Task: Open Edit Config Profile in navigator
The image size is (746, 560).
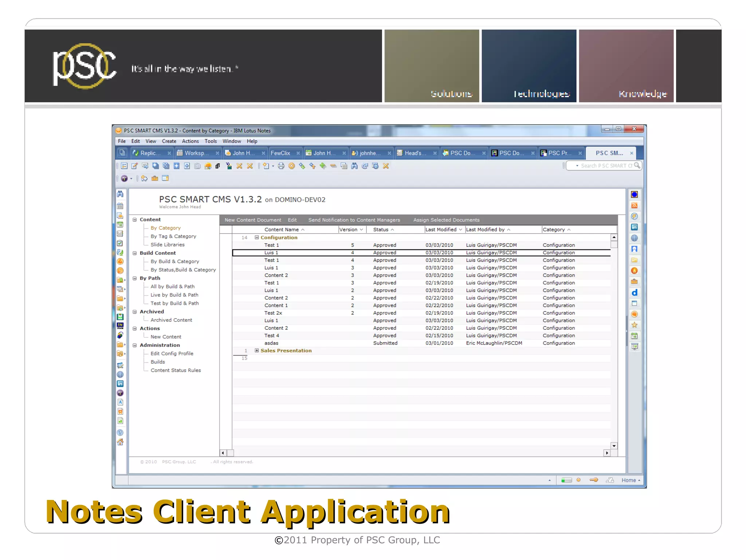Action: 172,354
